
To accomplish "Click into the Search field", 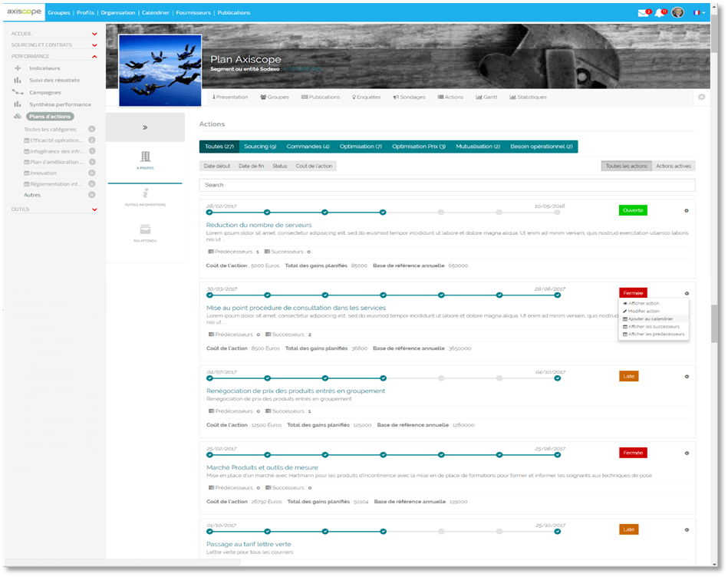I will [x=447, y=185].
